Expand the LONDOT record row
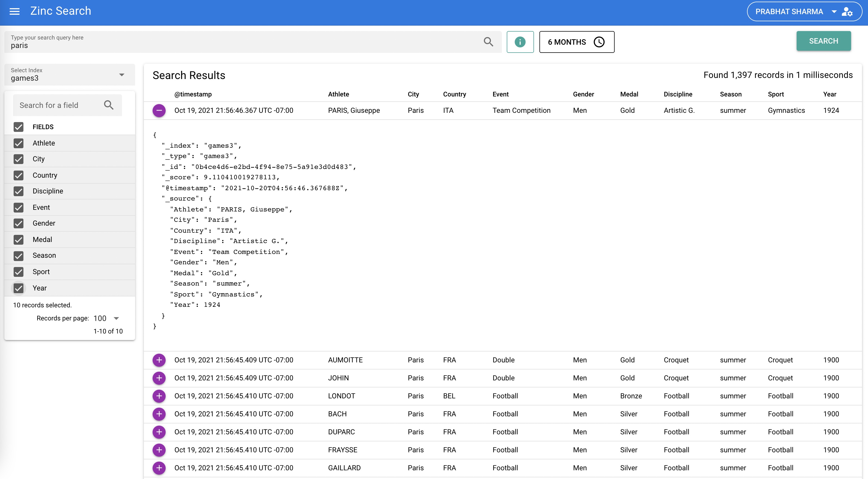 159,396
